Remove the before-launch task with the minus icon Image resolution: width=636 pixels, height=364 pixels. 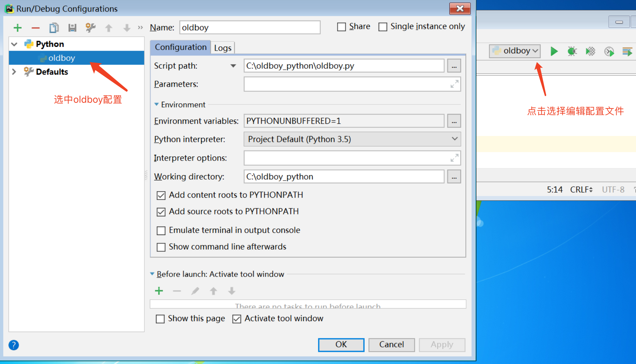(177, 291)
